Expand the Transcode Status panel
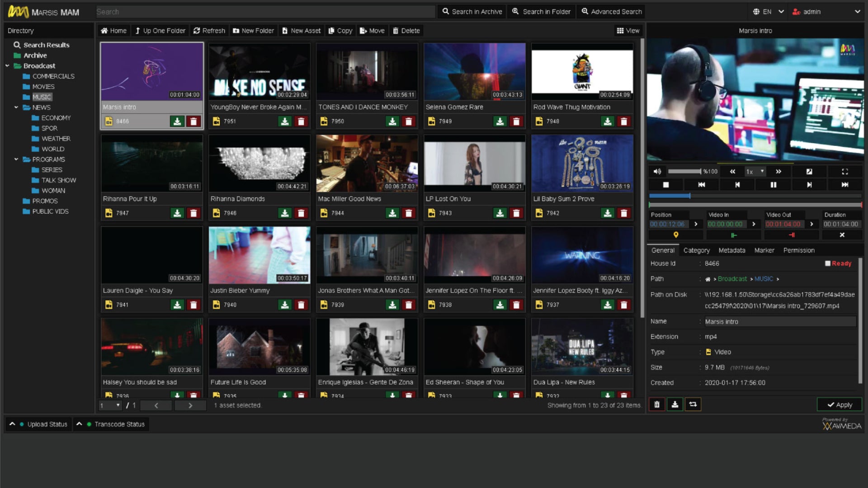This screenshot has height=488, width=868. pyautogui.click(x=111, y=424)
